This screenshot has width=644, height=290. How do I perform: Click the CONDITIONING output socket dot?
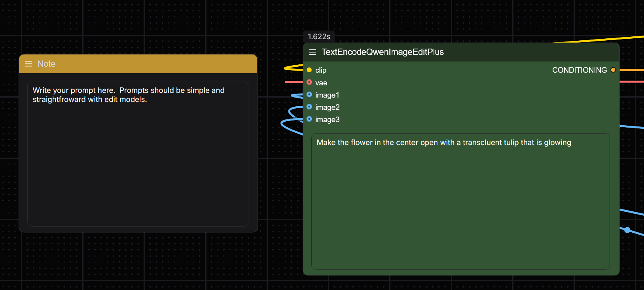613,70
